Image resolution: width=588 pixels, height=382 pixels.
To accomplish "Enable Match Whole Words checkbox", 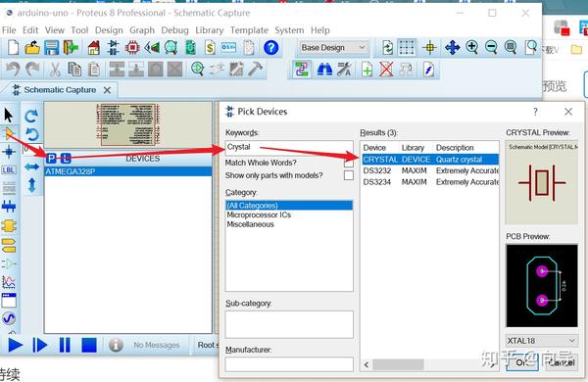I will tap(348, 163).
